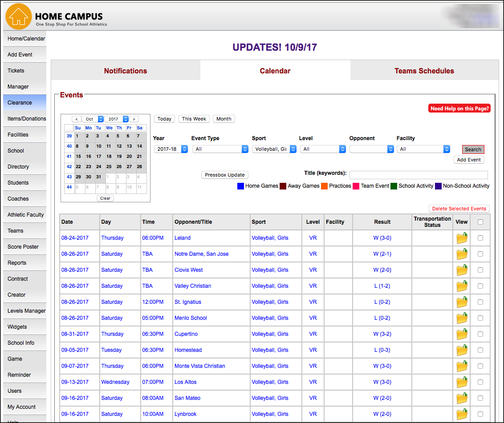This screenshot has height=423, width=504.
Task: Check the box for the Valley Christian event
Action: pos(480,286)
